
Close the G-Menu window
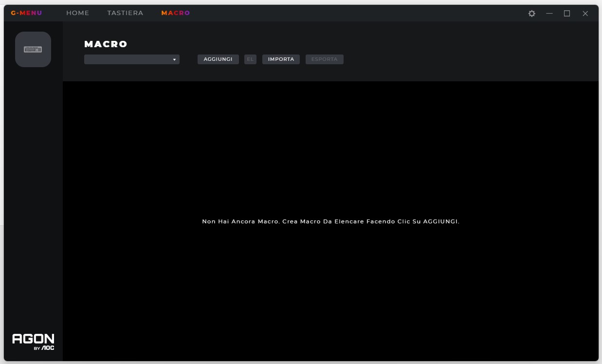585,14
